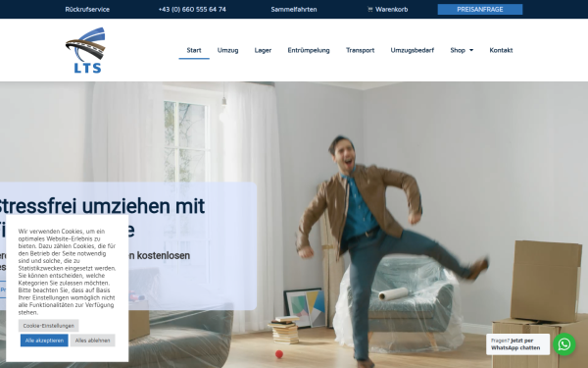Open Cookie-Einstellungen
The image size is (588, 368).
pos(48,326)
